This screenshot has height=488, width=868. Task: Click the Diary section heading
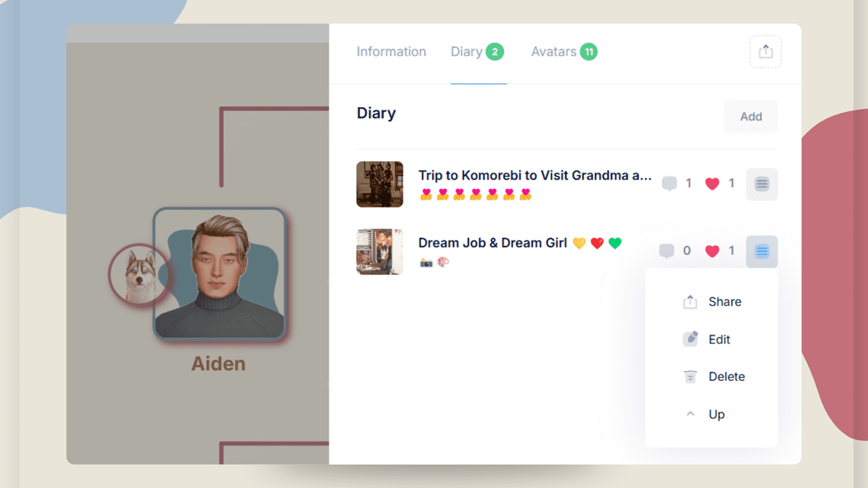point(376,113)
